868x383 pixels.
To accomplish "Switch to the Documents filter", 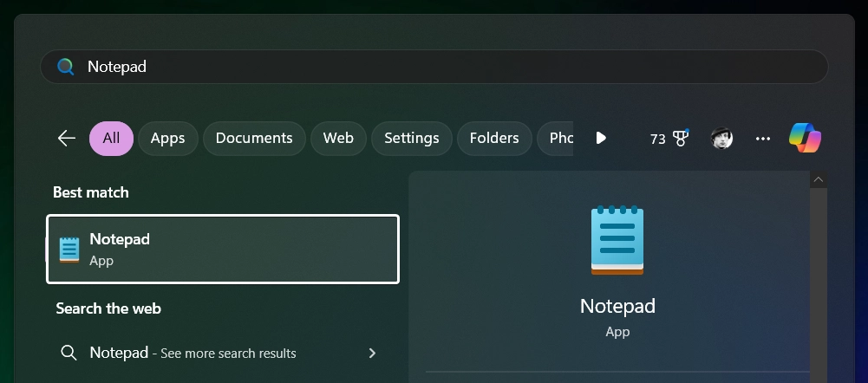I will 254,139.
